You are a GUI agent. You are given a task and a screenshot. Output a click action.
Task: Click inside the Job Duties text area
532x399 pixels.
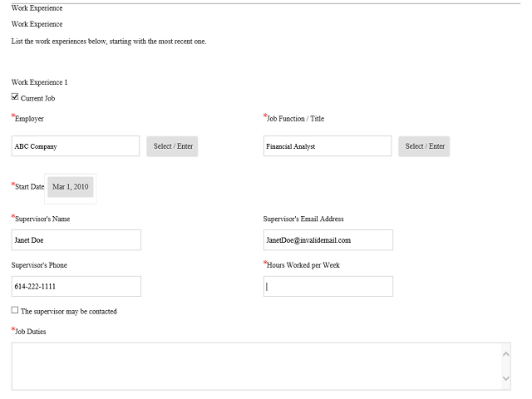[256, 367]
